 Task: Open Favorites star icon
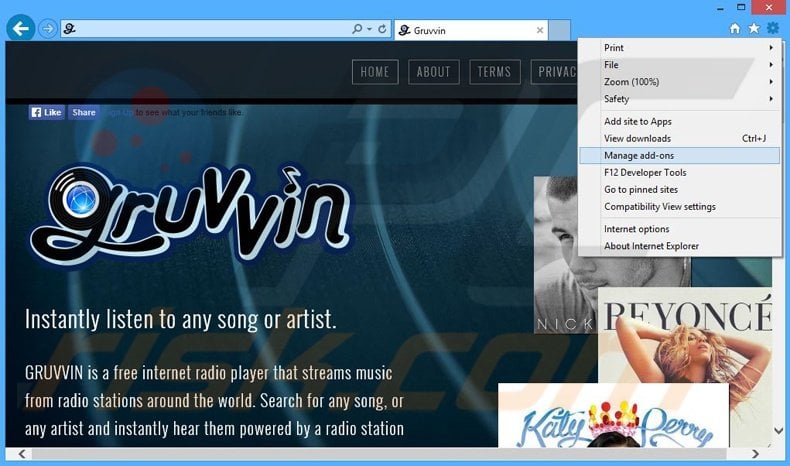pos(754,28)
